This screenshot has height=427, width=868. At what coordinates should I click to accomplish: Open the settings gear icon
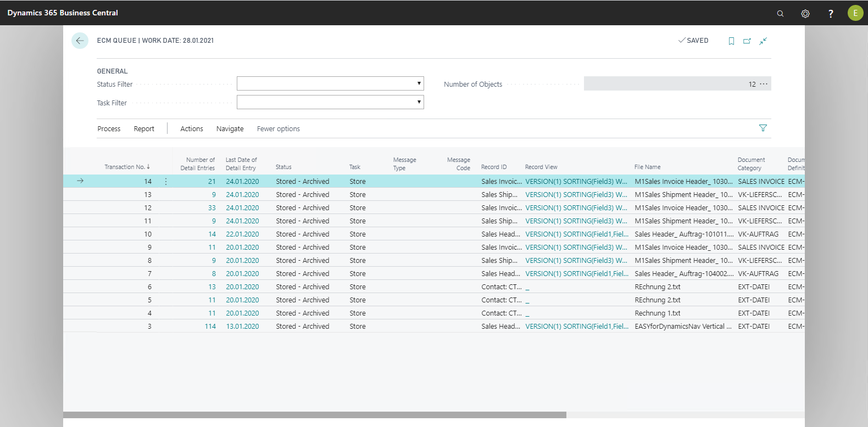tap(805, 13)
